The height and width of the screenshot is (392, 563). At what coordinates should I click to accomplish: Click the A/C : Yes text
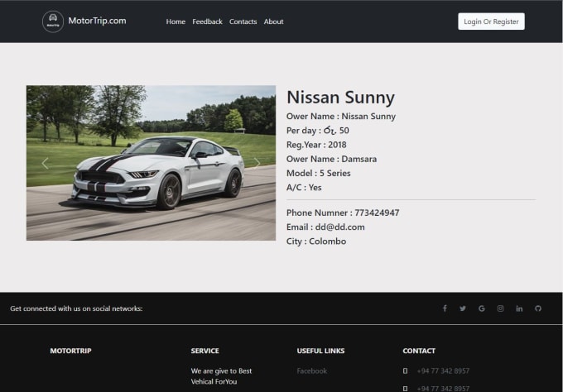coord(304,188)
